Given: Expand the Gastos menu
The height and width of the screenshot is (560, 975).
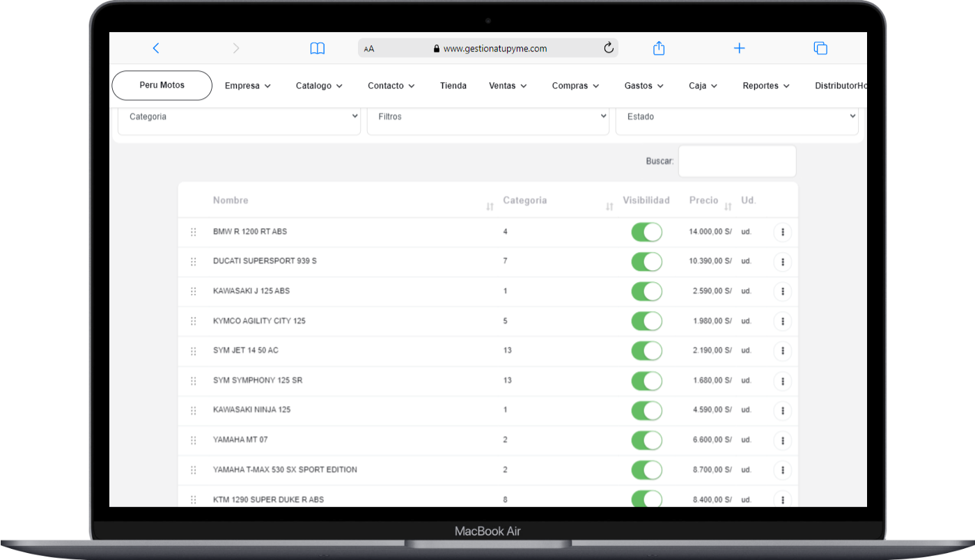Looking at the screenshot, I should tap(644, 86).
